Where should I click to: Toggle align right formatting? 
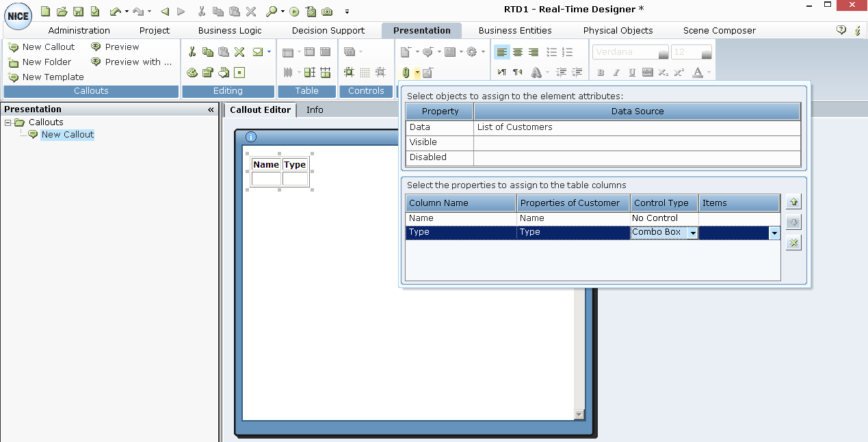tap(534, 52)
